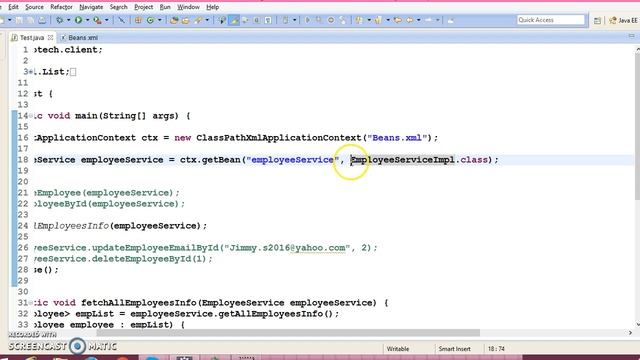Open the Edit menu

13,7
